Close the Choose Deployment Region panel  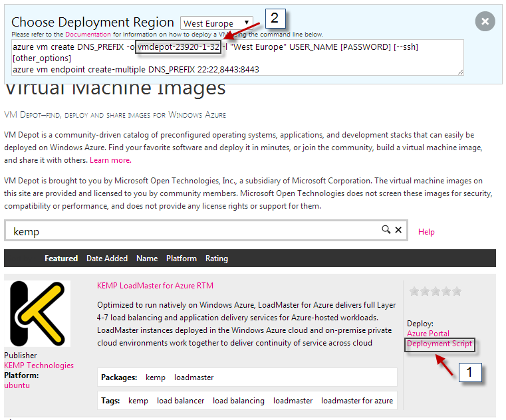pyautogui.click(x=485, y=22)
